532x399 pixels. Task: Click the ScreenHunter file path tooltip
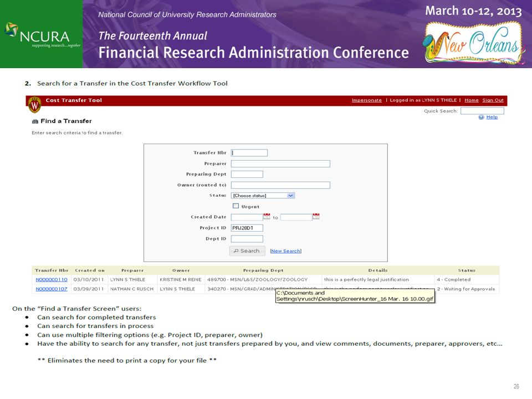355,296
